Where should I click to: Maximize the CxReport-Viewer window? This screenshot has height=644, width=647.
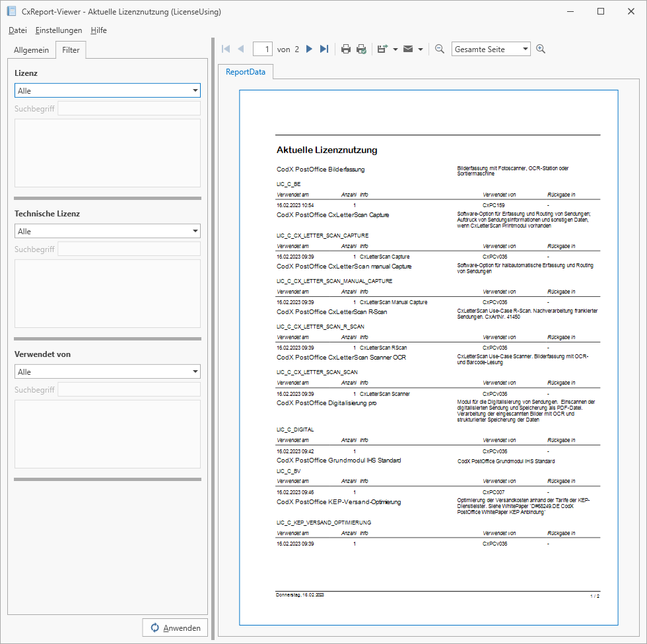click(x=601, y=11)
